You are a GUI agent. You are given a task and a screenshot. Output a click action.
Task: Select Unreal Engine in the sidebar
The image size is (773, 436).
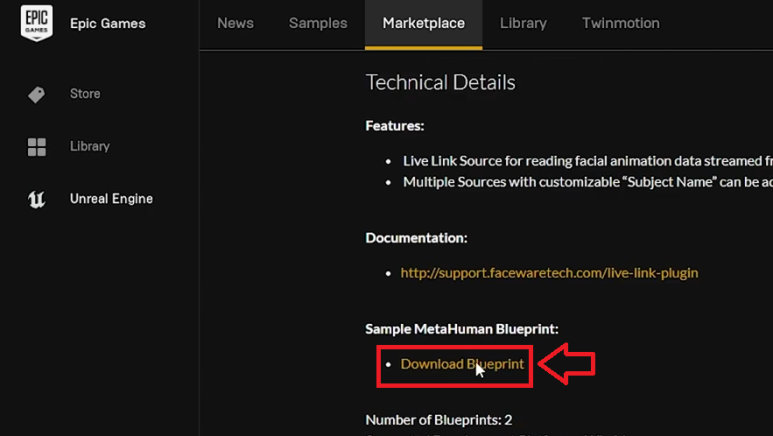coord(111,199)
